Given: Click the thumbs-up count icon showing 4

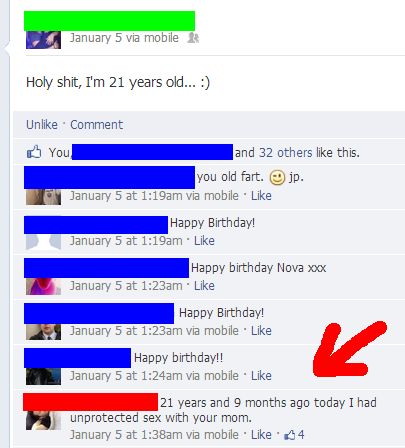Looking at the screenshot, I should (x=289, y=435).
